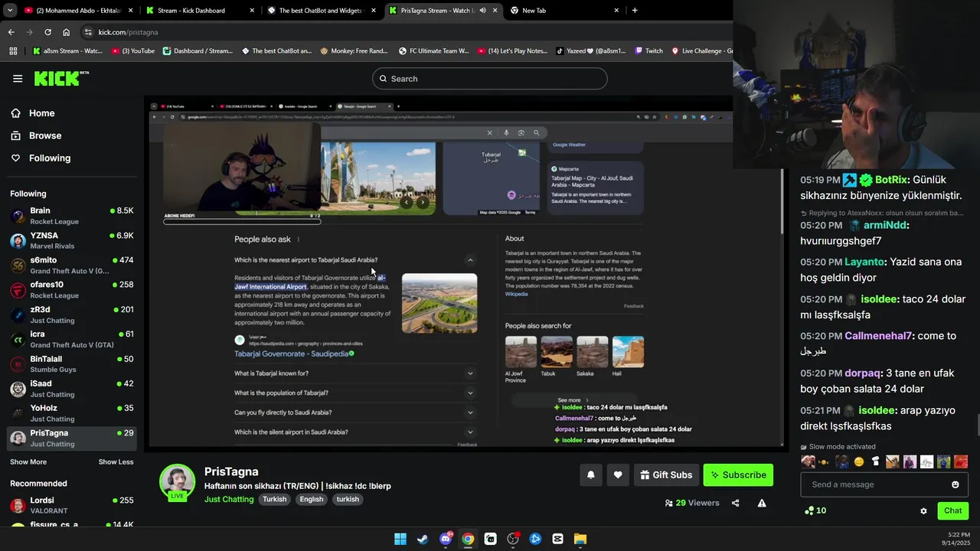Open chat settings gear
This screenshot has height=551, width=980.
click(923, 510)
